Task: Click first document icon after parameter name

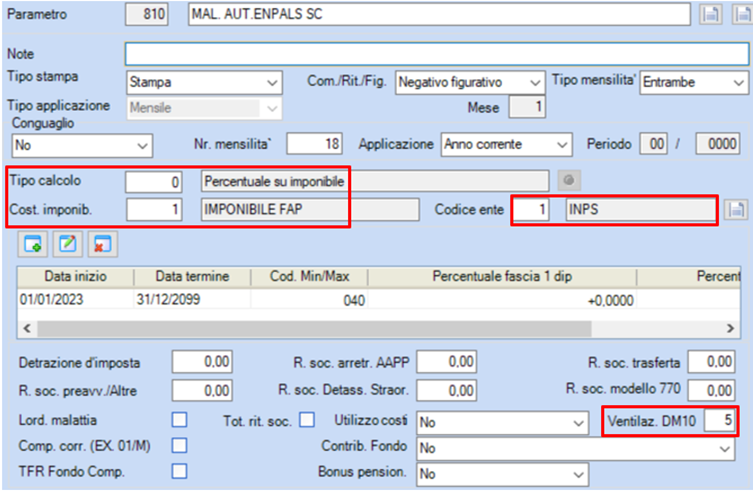Action: 710,14
